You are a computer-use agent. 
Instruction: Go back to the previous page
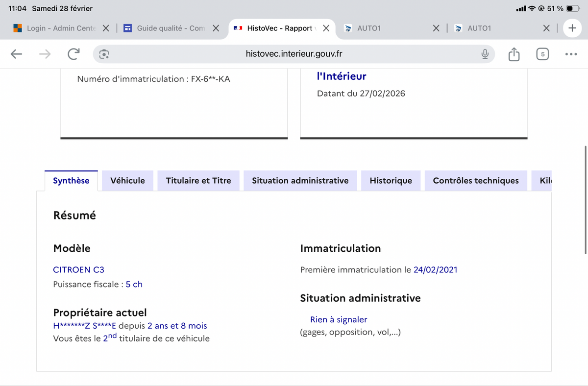click(x=17, y=54)
